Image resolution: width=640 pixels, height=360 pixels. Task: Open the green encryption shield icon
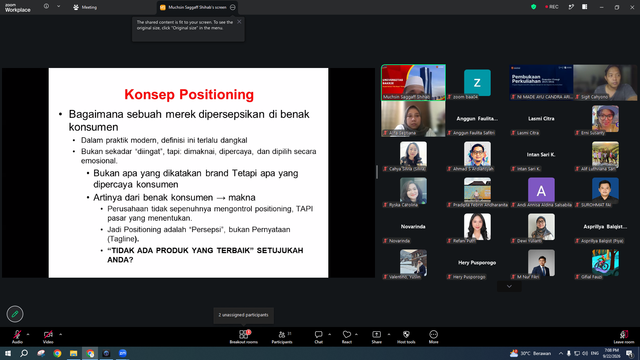tap(533, 7)
